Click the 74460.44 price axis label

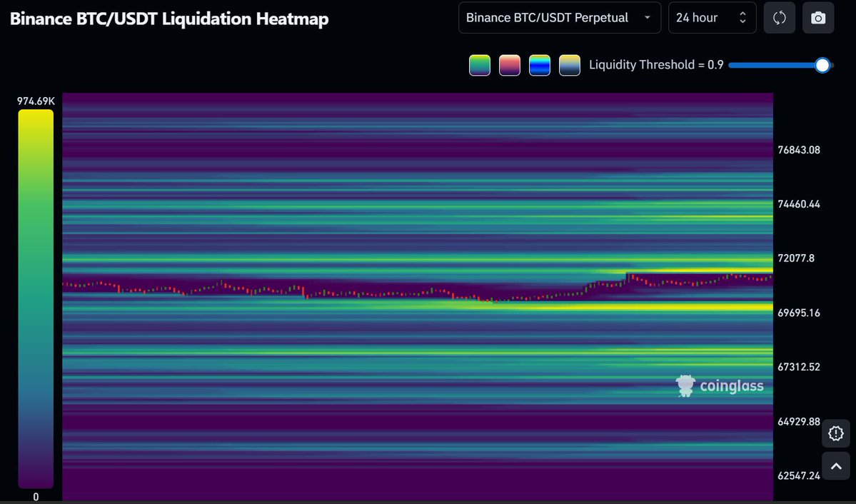[799, 204]
